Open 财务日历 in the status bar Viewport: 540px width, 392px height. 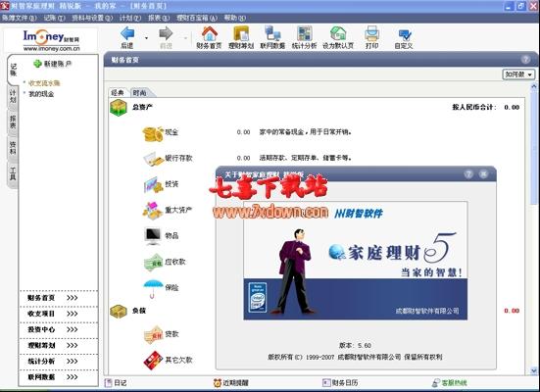(x=340, y=383)
